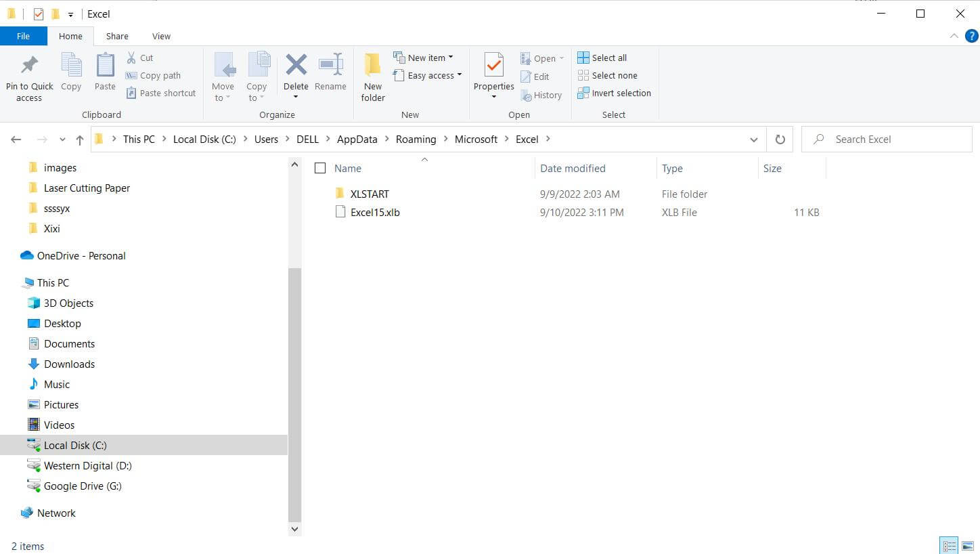Click Select all in Select group
Viewport: 980px width, 554px height.
(602, 58)
